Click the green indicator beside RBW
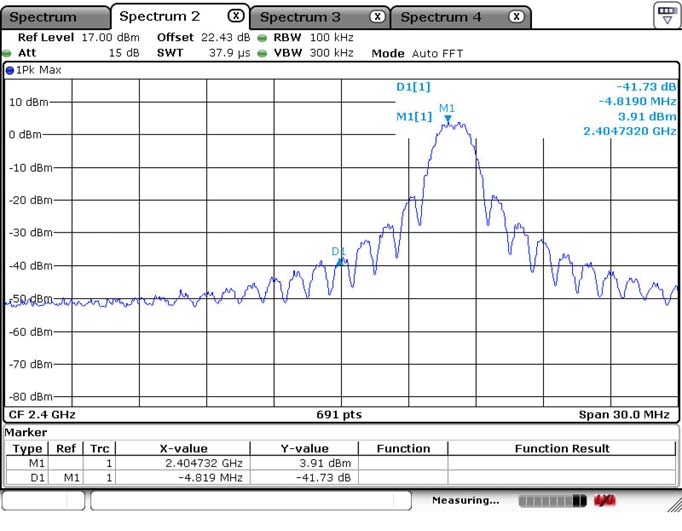Screen dimensions: 682x531 262,38
